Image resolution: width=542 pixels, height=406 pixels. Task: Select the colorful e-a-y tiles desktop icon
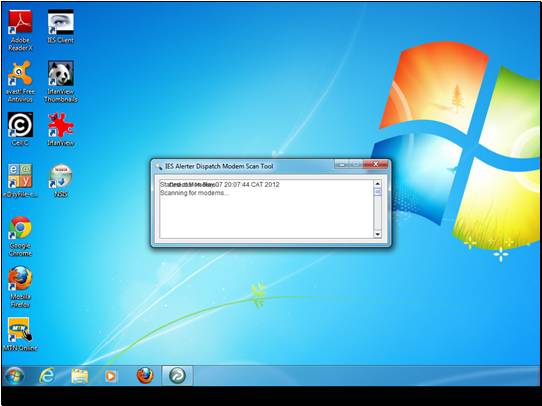[20, 180]
